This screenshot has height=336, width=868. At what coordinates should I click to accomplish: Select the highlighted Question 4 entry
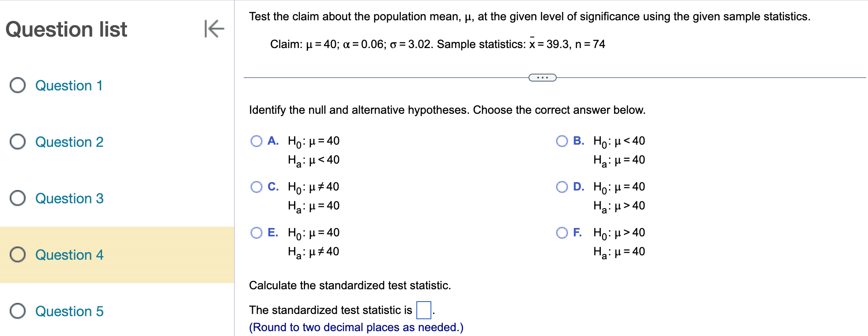[69, 255]
